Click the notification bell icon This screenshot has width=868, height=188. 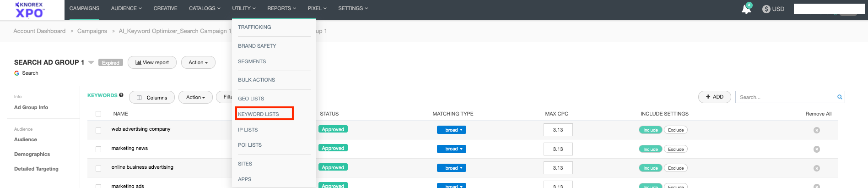click(746, 9)
